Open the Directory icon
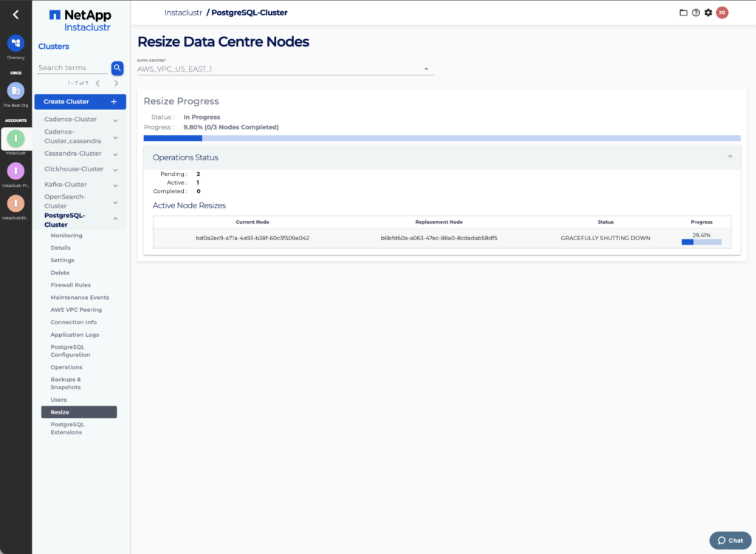This screenshot has height=554, width=756. click(16, 43)
